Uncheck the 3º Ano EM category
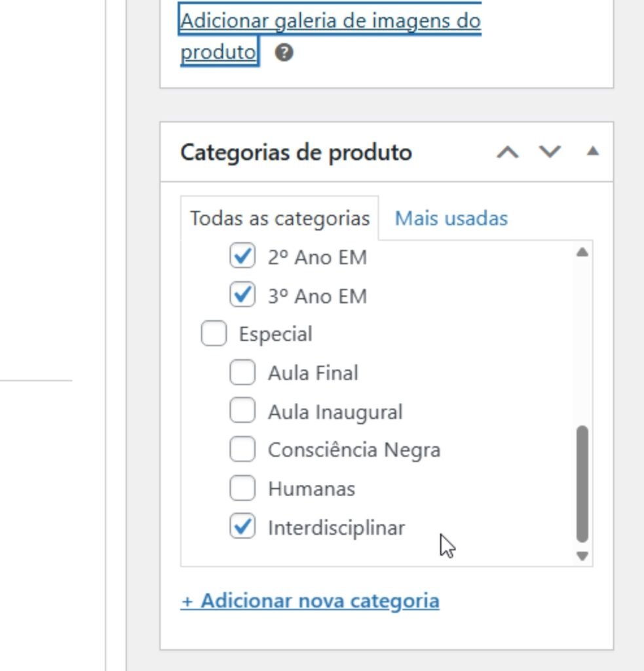The image size is (644, 671). tap(242, 296)
